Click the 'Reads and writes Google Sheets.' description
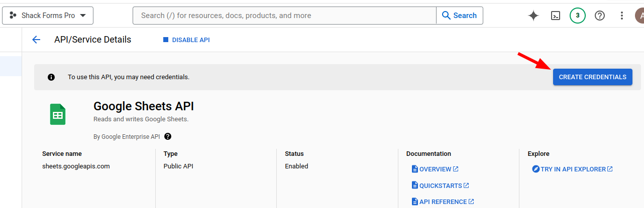 [x=141, y=119]
